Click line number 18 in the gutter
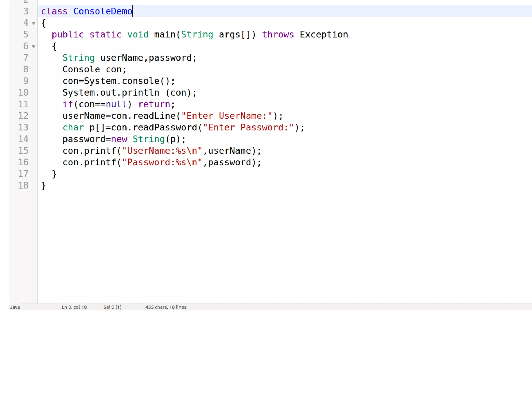 click(x=23, y=185)
